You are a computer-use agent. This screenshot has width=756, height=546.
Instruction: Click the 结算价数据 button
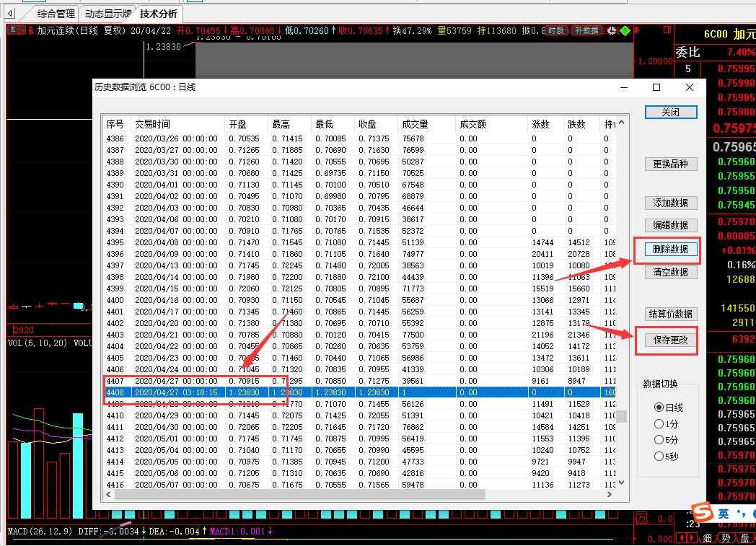(671, 314)
